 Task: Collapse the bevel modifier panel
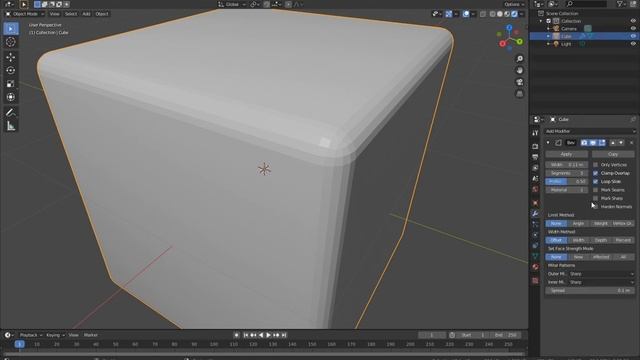(x=548, y=142)
